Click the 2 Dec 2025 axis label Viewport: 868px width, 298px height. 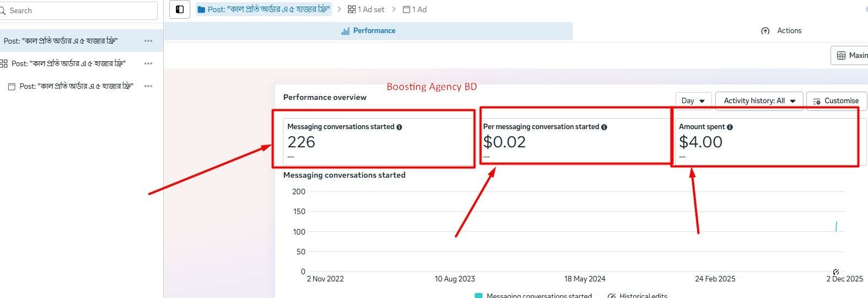pyautogui.click(x=845, y=279)
